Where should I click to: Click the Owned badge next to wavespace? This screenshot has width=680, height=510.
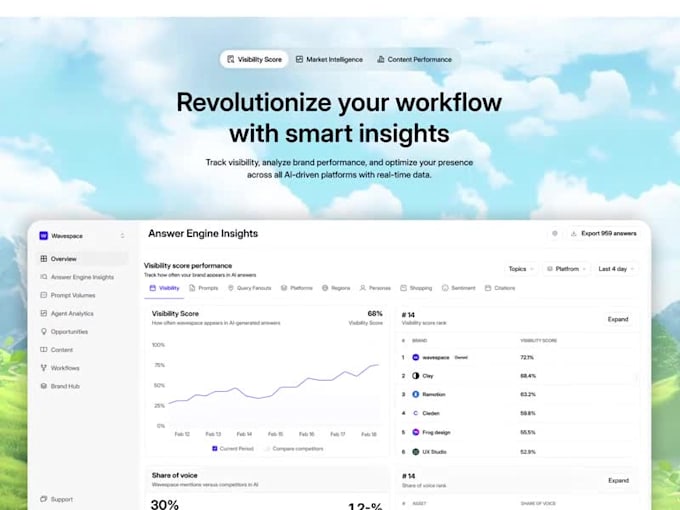point(461,357)
